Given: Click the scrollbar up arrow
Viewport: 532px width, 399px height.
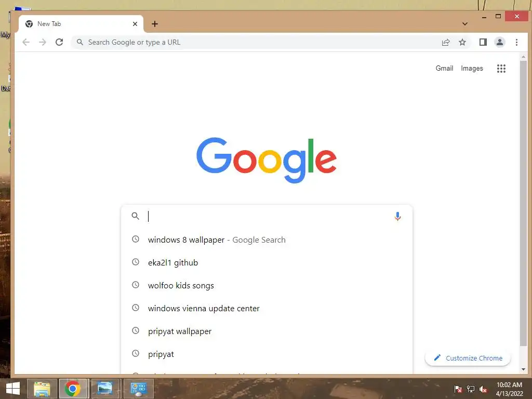Looking at the screenshot, I should click(x=523, y=57).
